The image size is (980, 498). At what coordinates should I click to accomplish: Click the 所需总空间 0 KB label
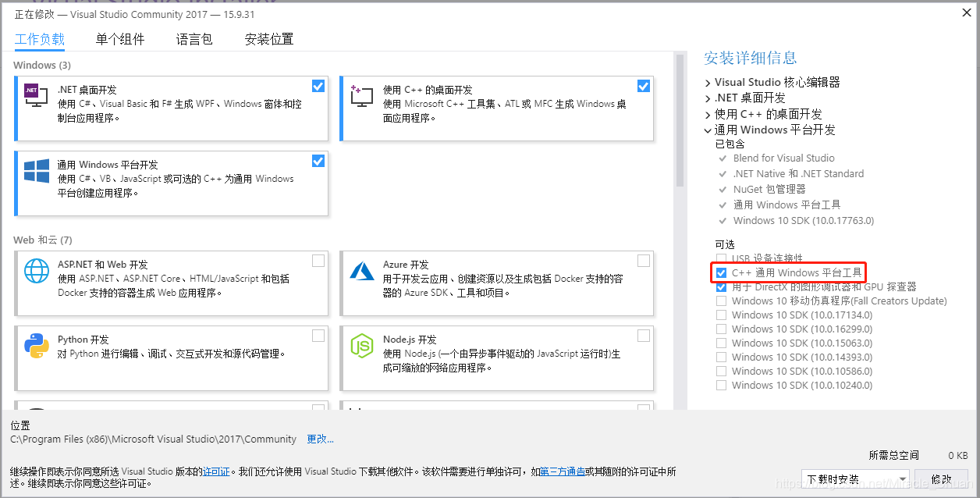point(918,456)
